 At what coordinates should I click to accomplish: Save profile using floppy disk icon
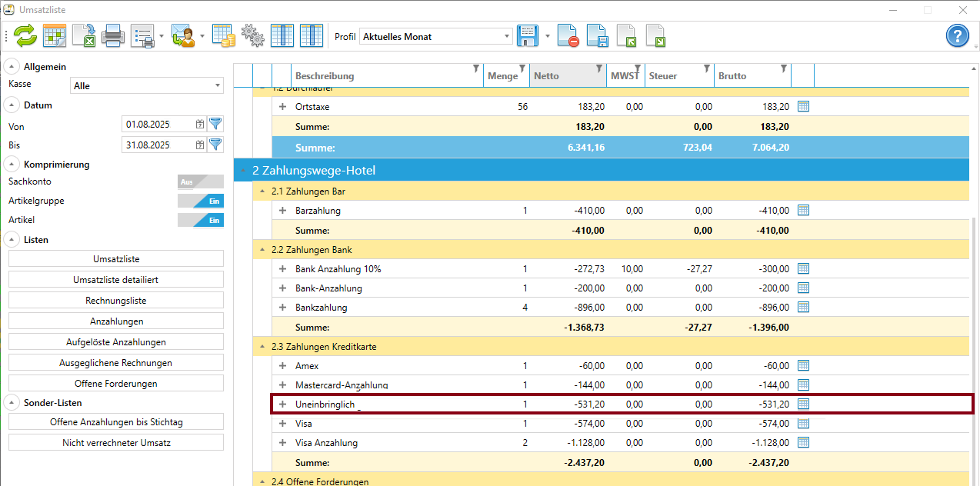tap(527, 36)
